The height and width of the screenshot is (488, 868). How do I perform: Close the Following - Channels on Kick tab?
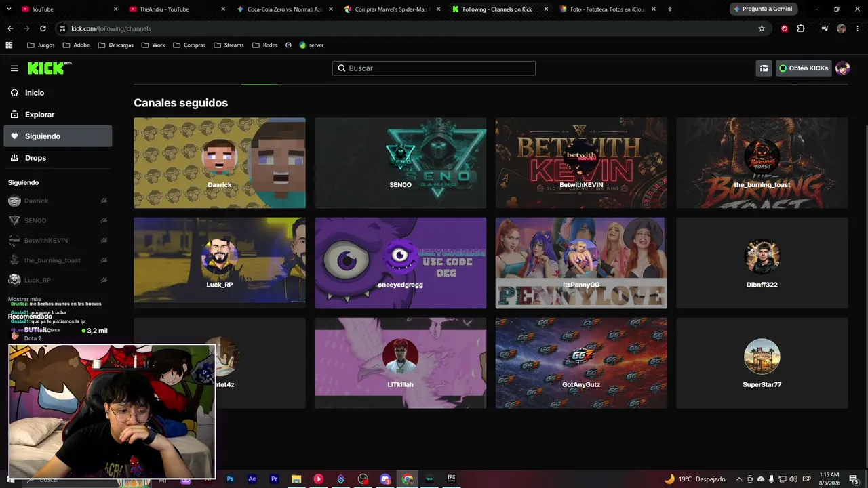(x=546, y=9)
